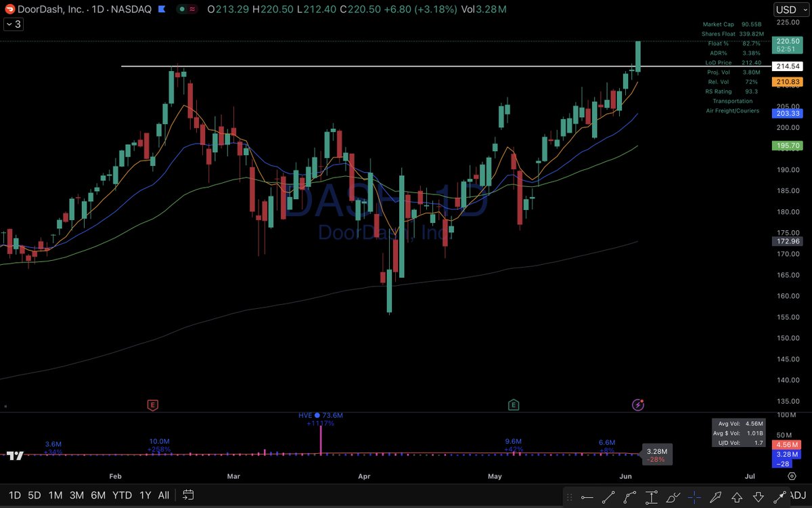The width and height of the screenshot is (812, 508).
Task: Click the Apr label on time axis
Action: 364,476
